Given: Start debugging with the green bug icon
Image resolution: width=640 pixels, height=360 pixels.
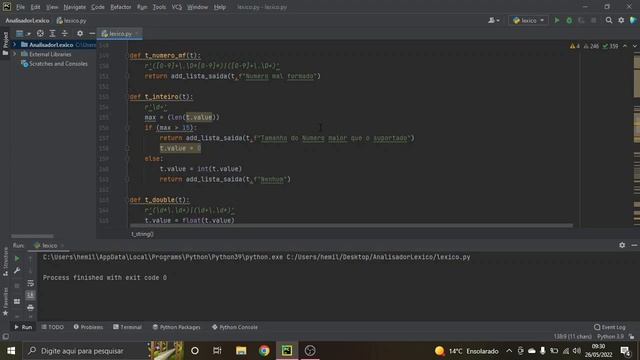Looking at the screenshot, I should [569, 20].
